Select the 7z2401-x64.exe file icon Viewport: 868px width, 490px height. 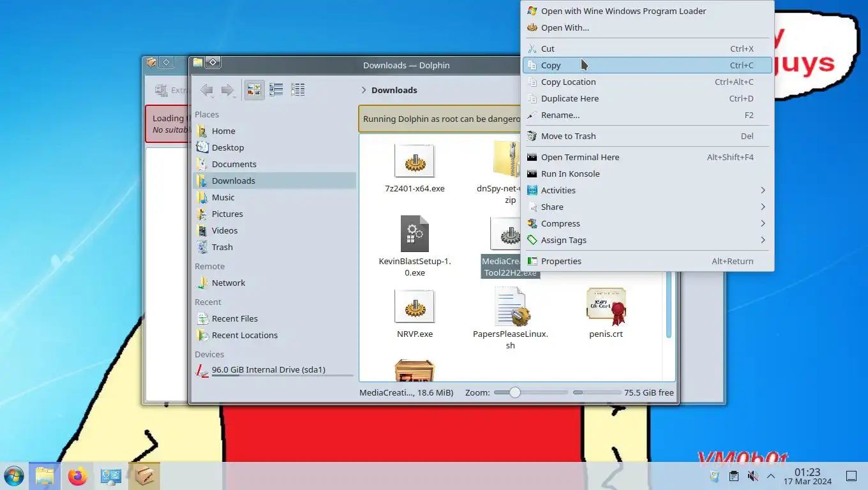(415, 161)
